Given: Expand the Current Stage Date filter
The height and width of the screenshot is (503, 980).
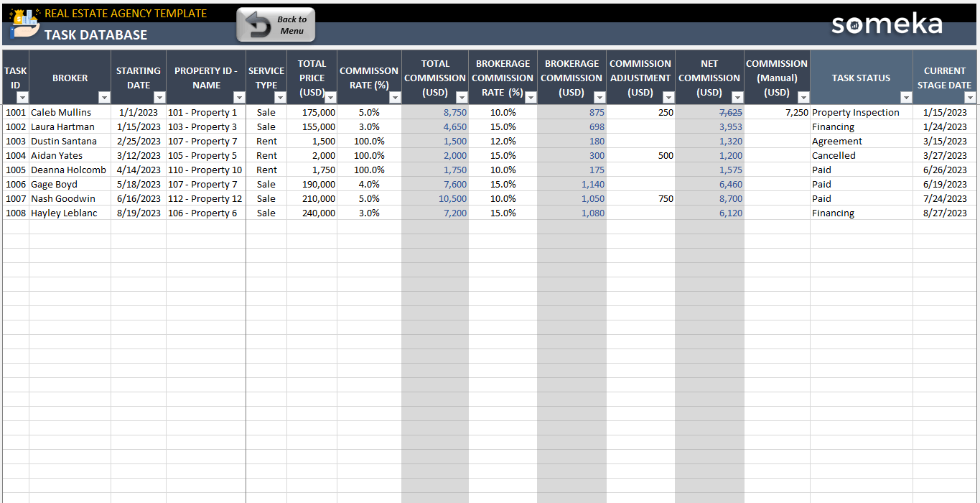Looking at the screenshot, I should [x=970, y=98].
